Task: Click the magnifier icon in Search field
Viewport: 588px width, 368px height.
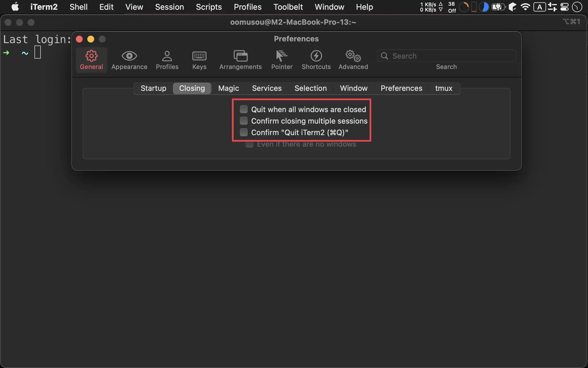Action: pyautogui.click(x=384, y=56)
